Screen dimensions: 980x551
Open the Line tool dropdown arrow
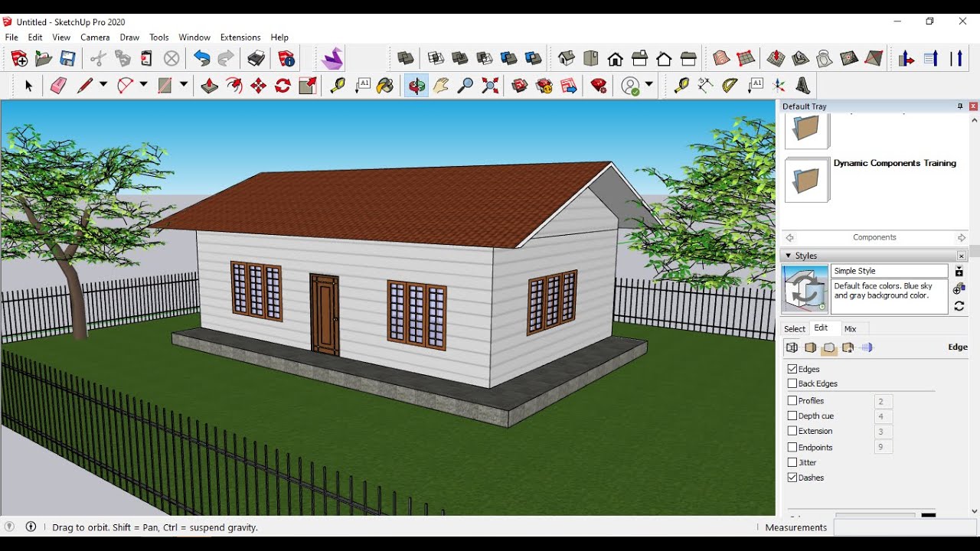click(103, 86)
